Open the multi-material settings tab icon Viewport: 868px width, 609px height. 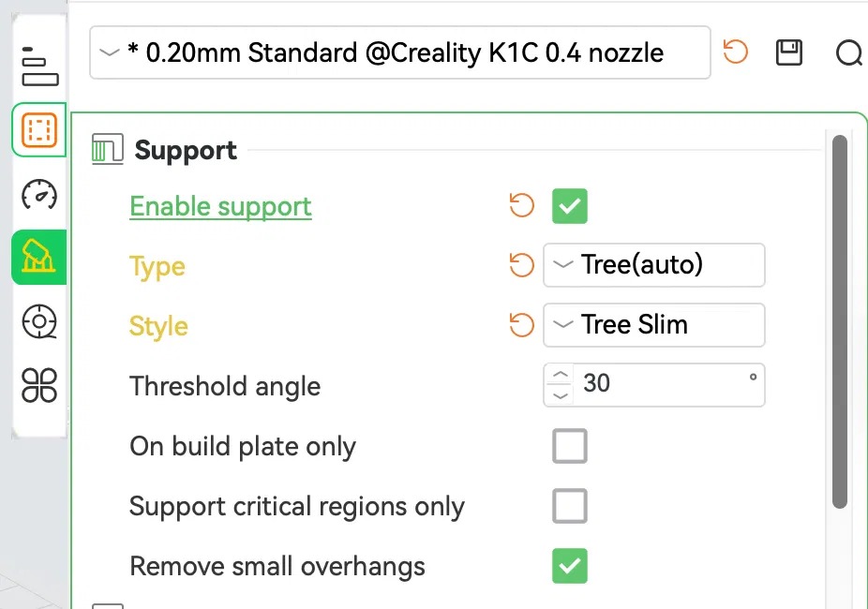(x=39, y=321)
